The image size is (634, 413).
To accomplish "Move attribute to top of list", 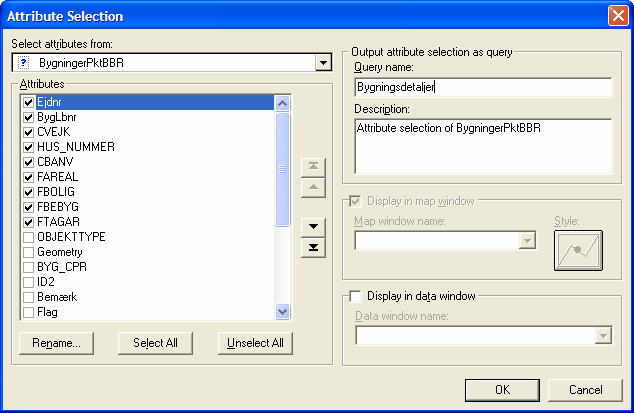I will coord(313,167).
